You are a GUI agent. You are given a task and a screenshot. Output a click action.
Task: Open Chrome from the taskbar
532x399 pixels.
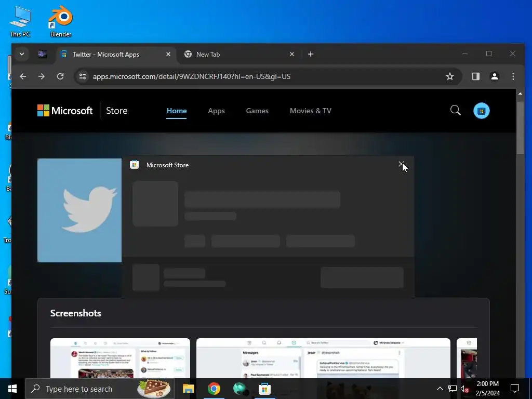(x=214, y=389)
